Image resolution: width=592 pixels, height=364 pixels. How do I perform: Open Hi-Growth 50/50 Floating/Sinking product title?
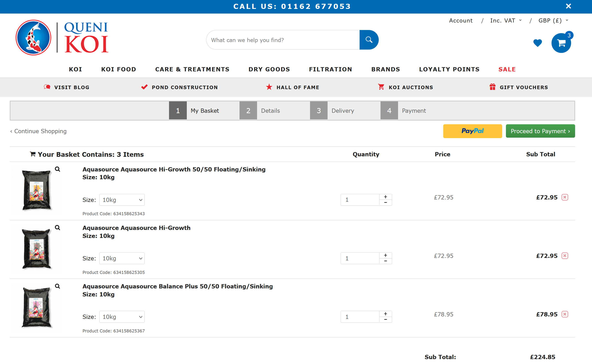click(x=174, y=169)
